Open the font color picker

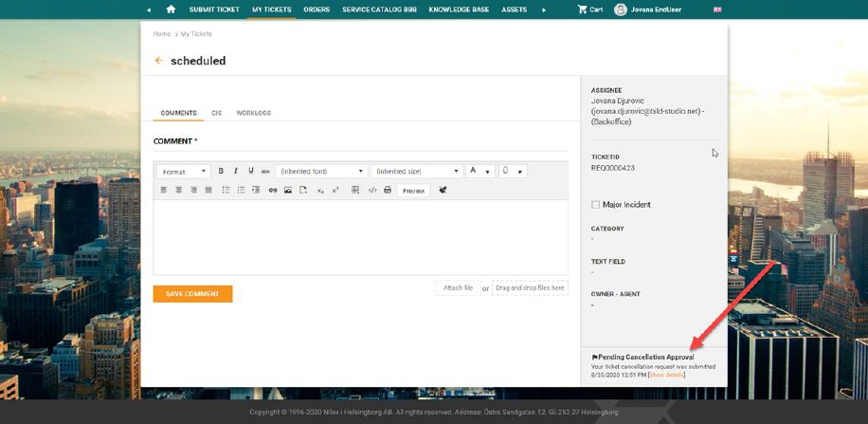479,172
